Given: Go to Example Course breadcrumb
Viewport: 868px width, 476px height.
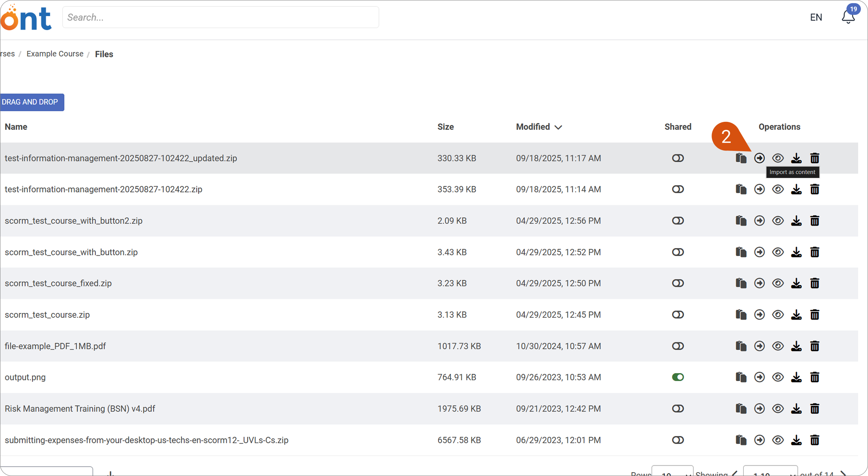Looking at the screenshot, I should (x=55, y=54).
